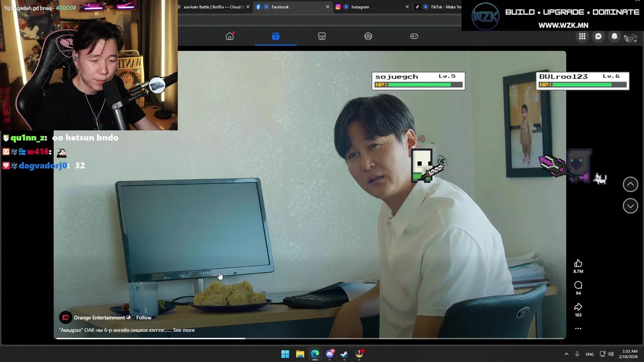Open Windows Start menu
Screen dimensions: 644x362
tap(285, 354)
